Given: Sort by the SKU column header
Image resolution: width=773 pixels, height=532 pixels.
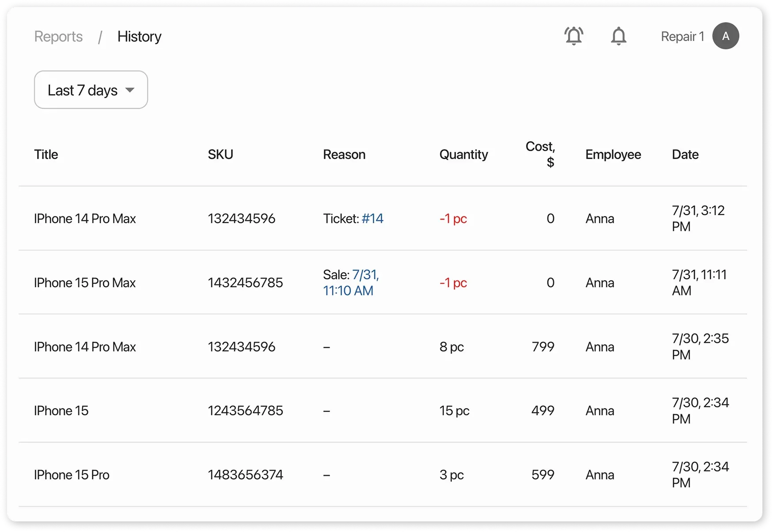Looking at the screenshot, I should tap(220, 155).
